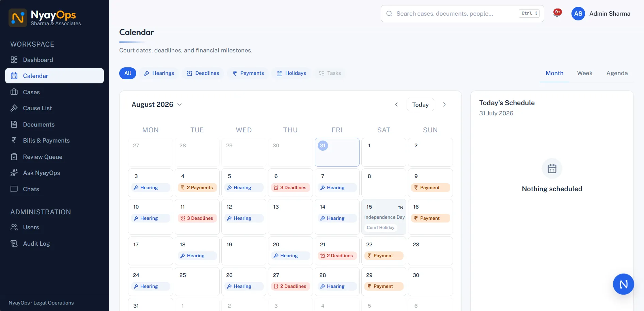Go to Cause List page
Screen dimensions: 644x311
coord(54,108)
